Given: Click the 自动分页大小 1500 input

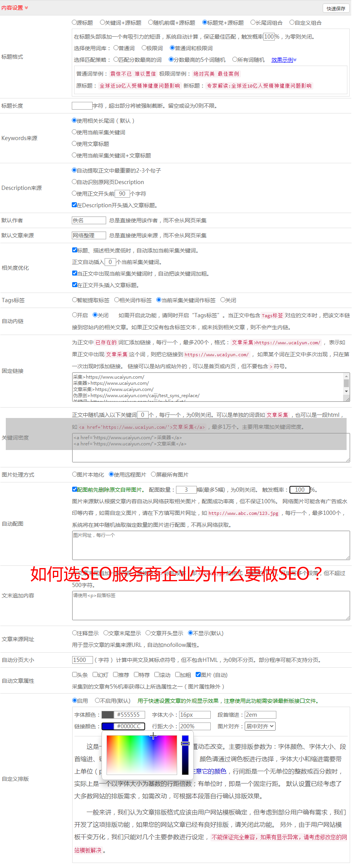Looking at the screenshot, I should 83,660.
